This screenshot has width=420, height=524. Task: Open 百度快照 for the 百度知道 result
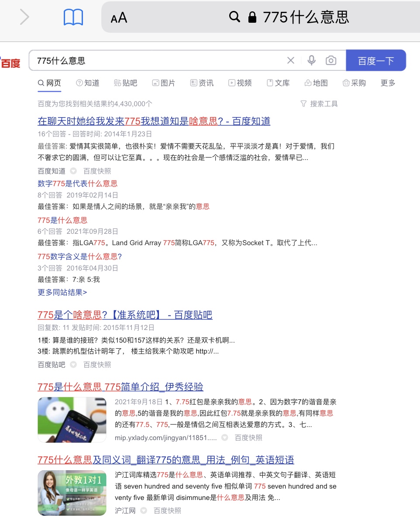[97, 171]
